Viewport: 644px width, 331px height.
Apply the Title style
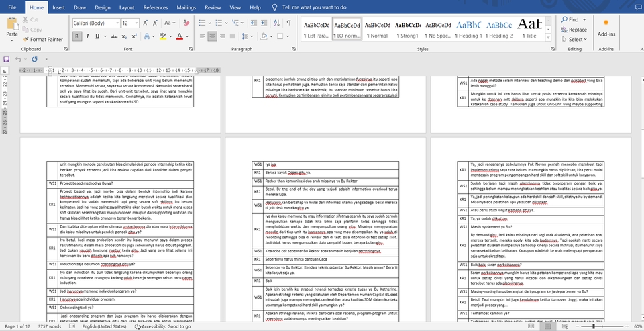coord(529,29)
